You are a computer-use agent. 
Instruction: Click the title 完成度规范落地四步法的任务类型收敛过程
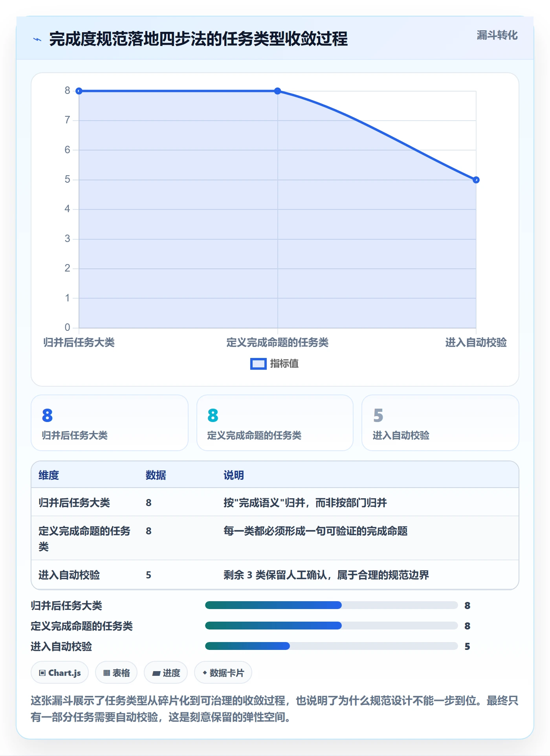click(198, 39)
